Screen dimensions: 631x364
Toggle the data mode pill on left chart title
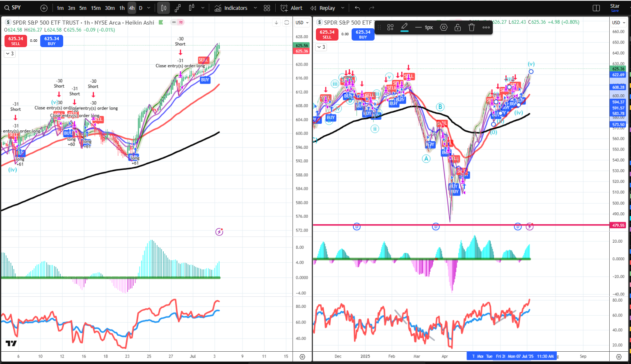pos(178,22)
